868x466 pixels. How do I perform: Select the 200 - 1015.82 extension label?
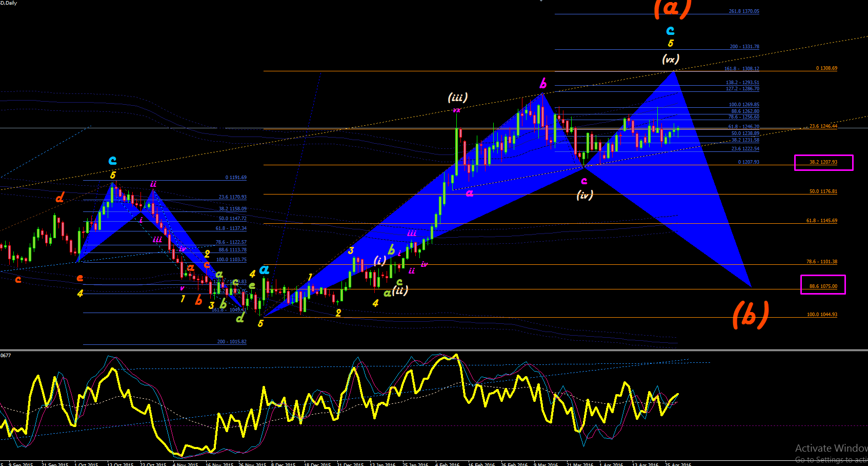[232, 342]
